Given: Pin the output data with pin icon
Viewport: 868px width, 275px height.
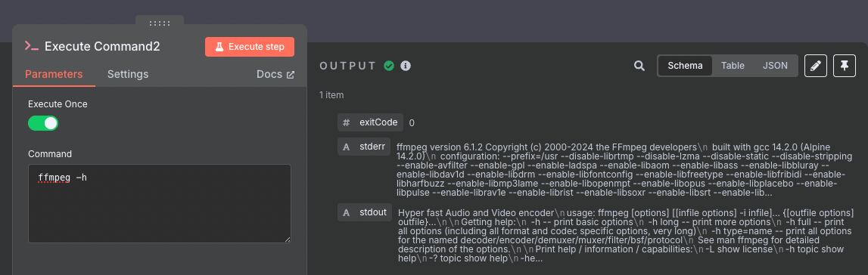Looking at the screenshot, I should point(845,66).
